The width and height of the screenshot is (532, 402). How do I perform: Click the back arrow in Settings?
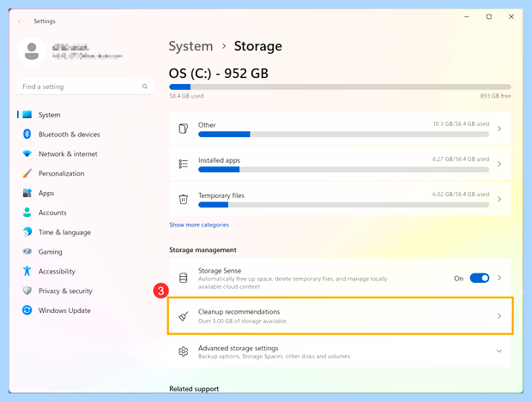click(21, 21)
